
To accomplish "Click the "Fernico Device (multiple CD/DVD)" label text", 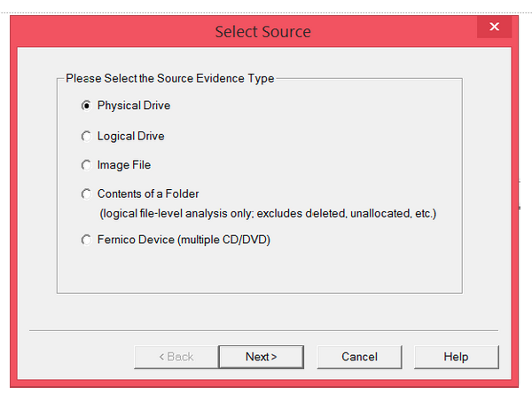I will (x=184, y=240).
